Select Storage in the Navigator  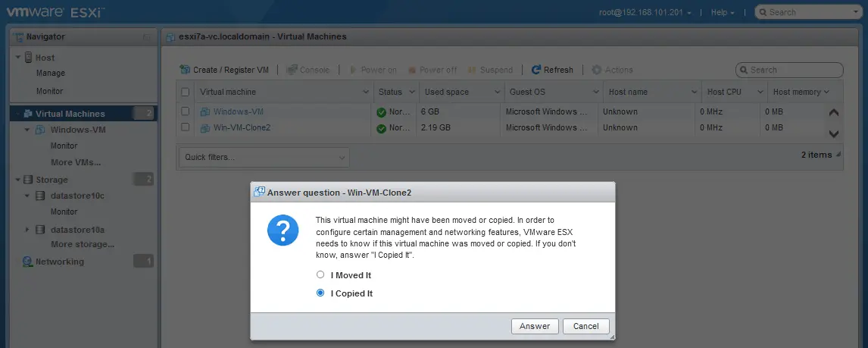52,180
